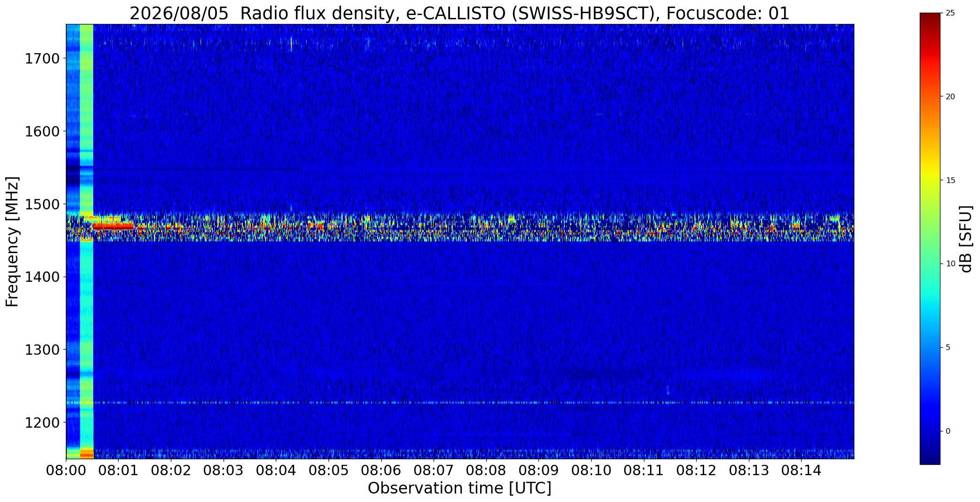Click the colorbar tick label 15

tap(950, 181)
